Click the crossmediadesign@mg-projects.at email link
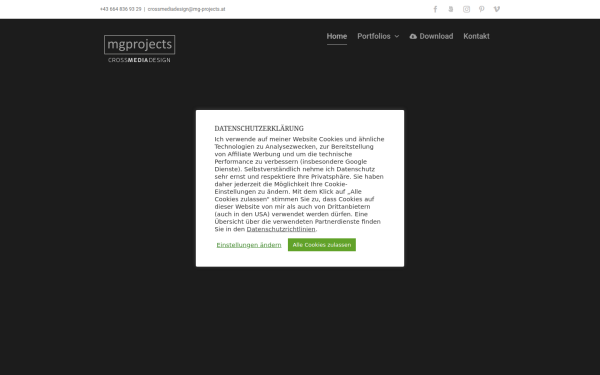Image resolution: width=600 pixels, height=375 pixels. 186,9
